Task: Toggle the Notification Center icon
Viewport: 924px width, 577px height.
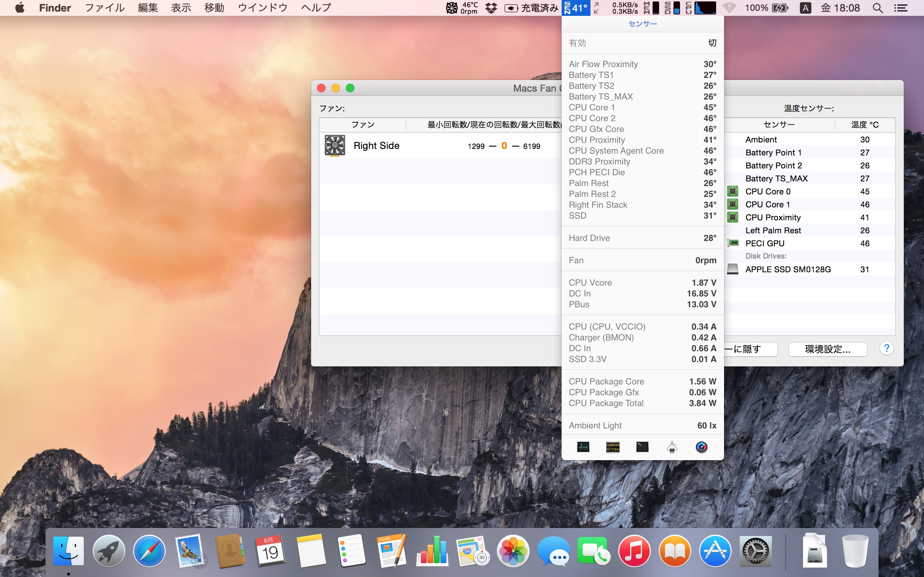Action: (901, 8)
